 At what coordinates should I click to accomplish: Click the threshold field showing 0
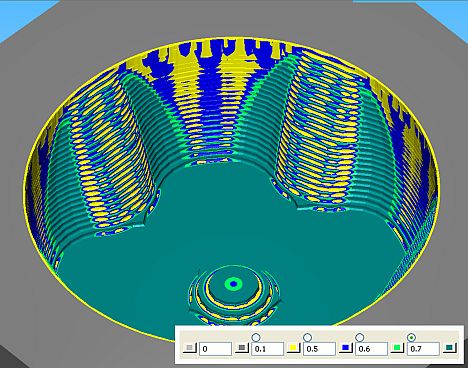coord(215,349)
